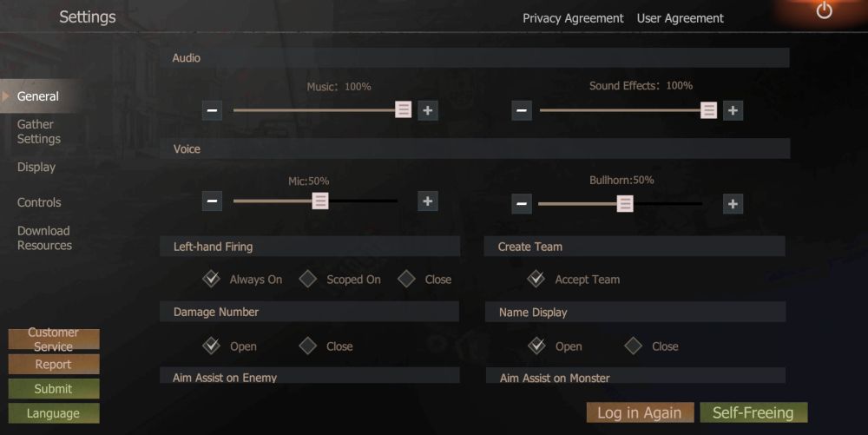Screen dimensions: 868x435
Task: Raise Sound Effects with the plus icon
Action: coord(733,110)
